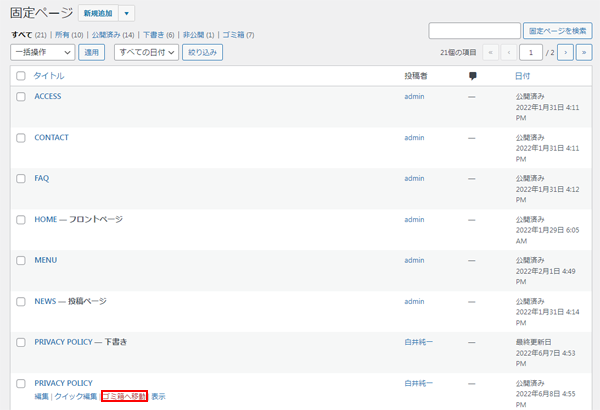Image resolution: width=600 pixels, height=410 pixels.
Task: Click the 絞り込み filter button
Action: [202, 52]
